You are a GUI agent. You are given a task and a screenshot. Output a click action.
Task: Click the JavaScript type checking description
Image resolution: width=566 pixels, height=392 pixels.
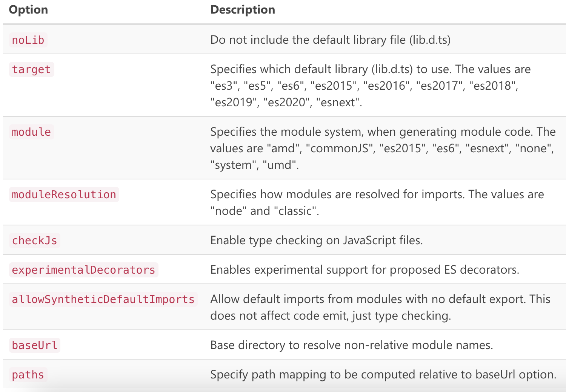(316, 240)
